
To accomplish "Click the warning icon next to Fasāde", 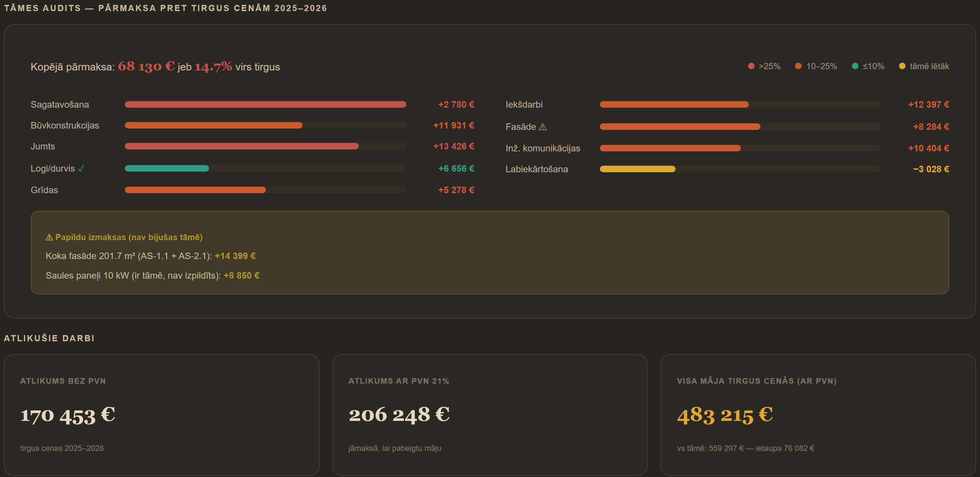I will pos(543,127).
